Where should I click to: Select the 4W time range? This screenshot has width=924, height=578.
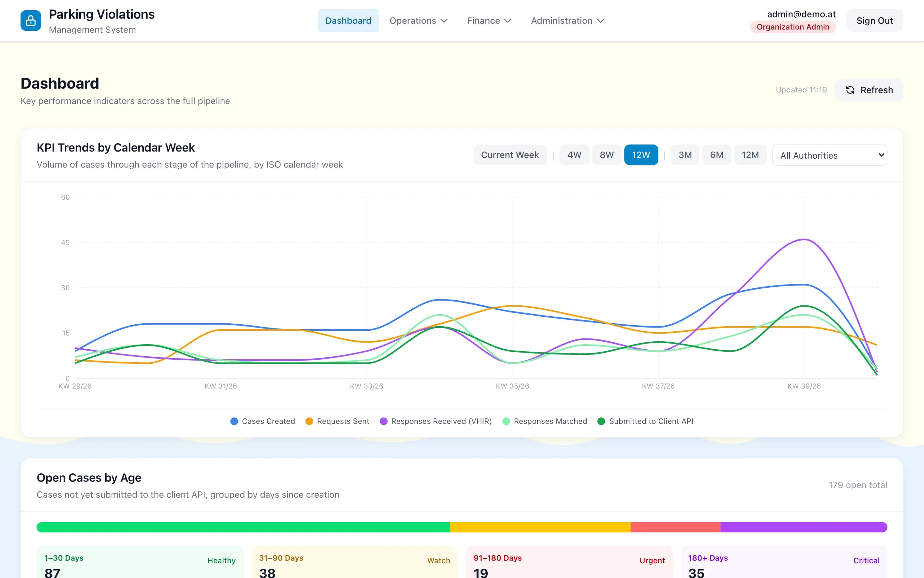point(574,155)
